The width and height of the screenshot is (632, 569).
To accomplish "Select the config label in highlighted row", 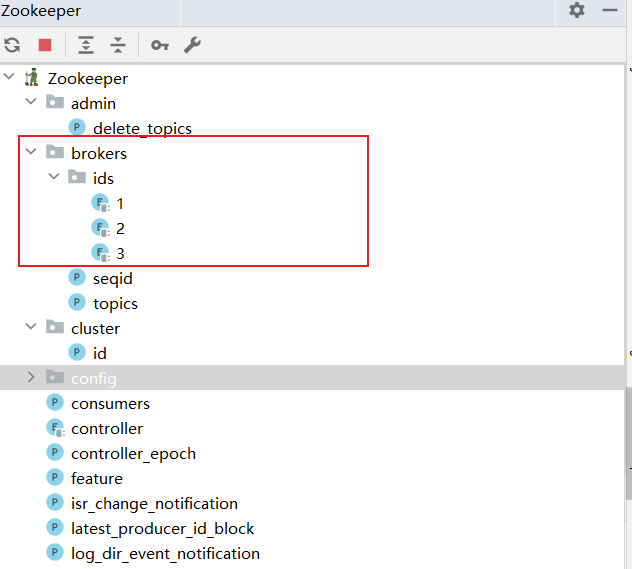I will (x=94, y=379).
